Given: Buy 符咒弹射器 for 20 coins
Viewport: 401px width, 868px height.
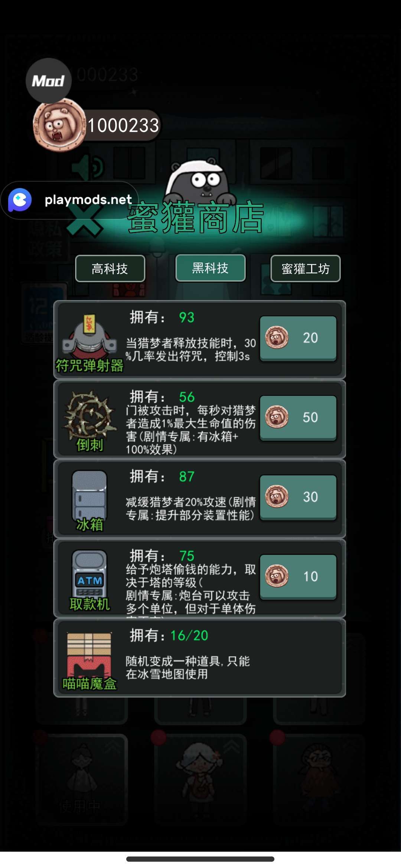Looking at the screenshot, I should (x=298, y=338).
